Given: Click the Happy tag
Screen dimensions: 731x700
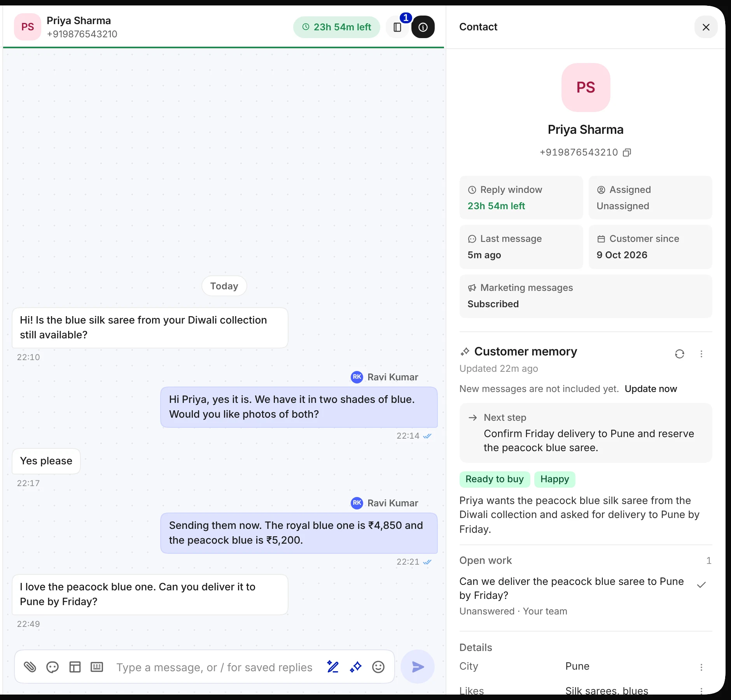Looking at the screenshot, I should coord(554,479).
